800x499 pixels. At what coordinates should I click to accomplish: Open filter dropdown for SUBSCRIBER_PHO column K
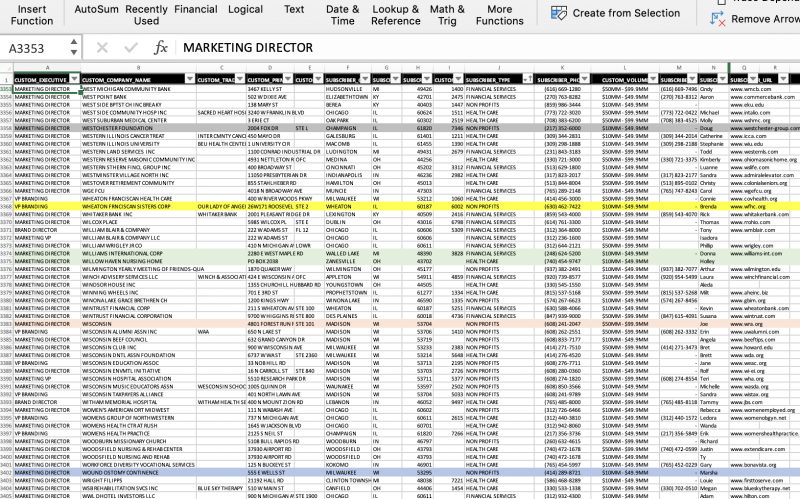click(x=584, y=79)
